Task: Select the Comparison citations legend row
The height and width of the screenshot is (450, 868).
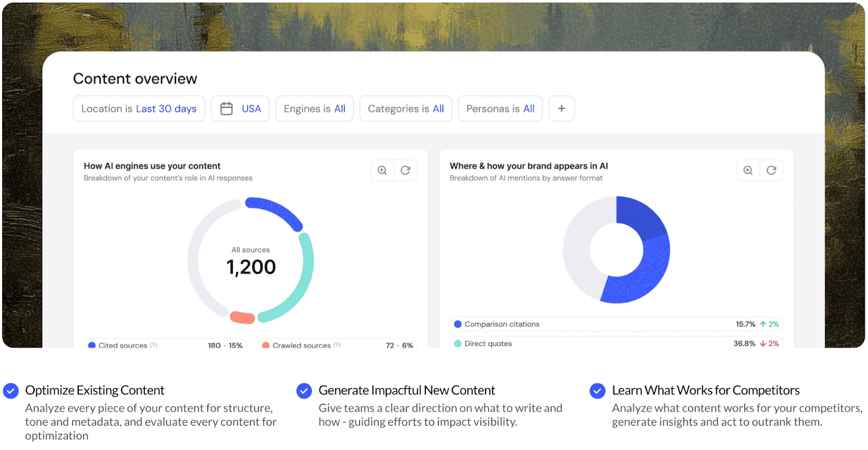Action: tap(616, 324)
